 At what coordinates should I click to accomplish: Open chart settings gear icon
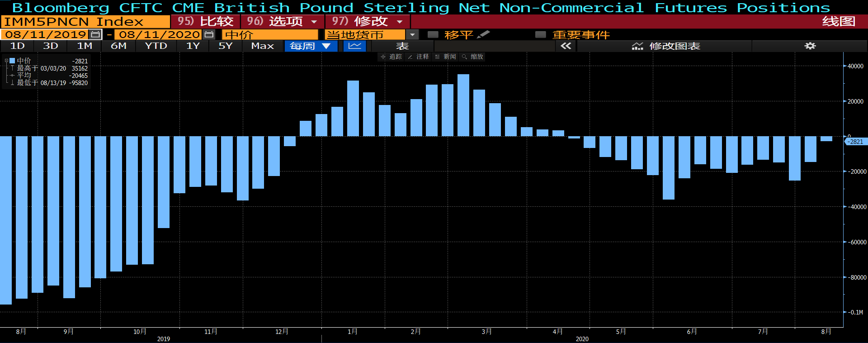coord(810,46)
